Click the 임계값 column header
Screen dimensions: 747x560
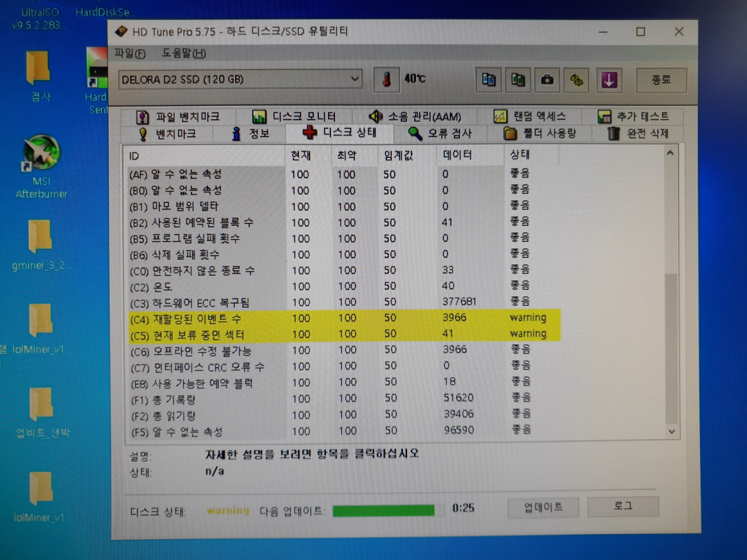pos(407,156)
